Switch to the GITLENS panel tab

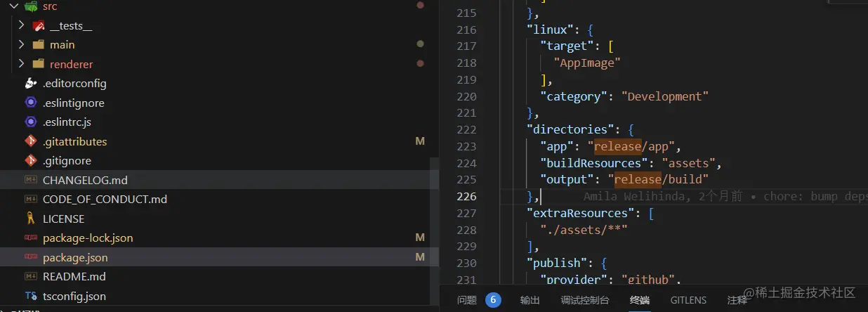pos(688,300)
